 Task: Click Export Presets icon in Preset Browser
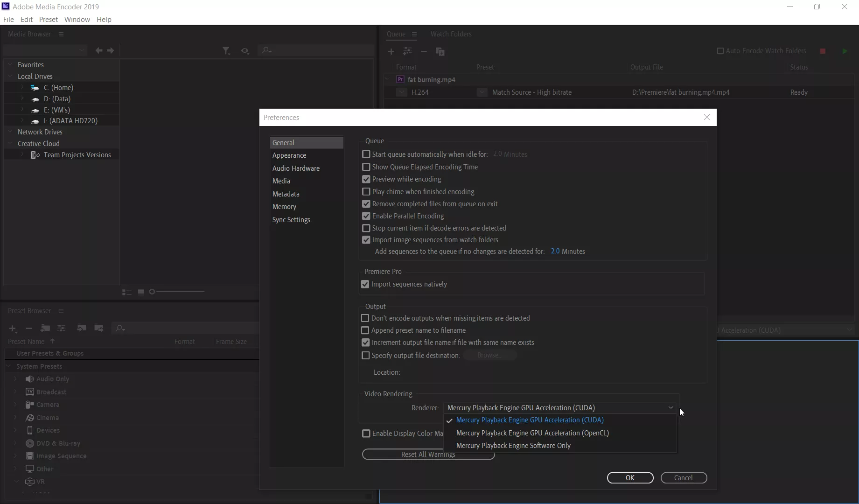pyautogui.click(x=99, y=328)
